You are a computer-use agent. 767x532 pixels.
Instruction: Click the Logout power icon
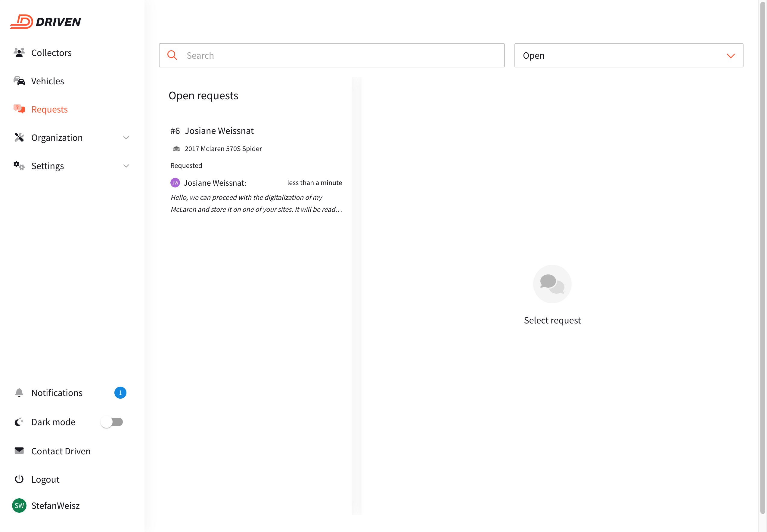click(x=19, y=479)
